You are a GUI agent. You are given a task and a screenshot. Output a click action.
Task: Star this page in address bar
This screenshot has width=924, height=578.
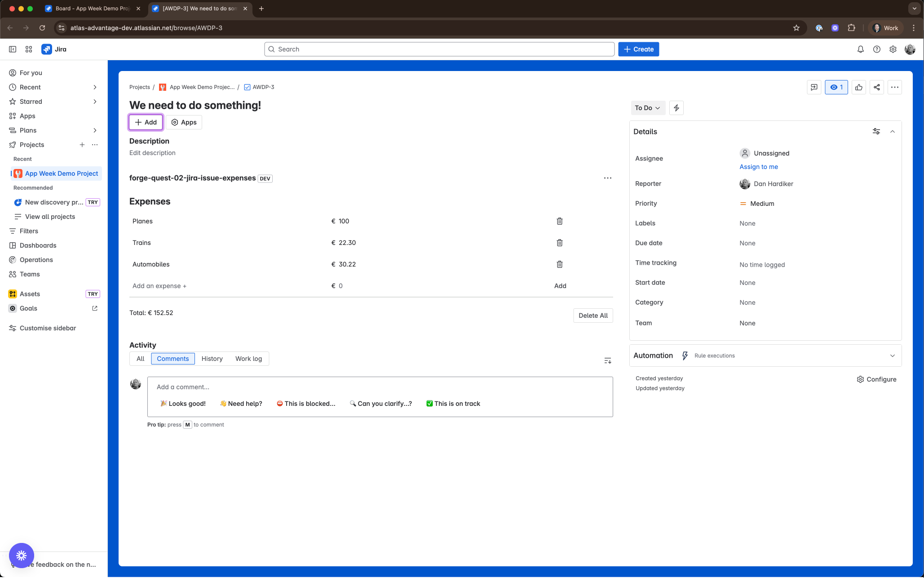796,28
